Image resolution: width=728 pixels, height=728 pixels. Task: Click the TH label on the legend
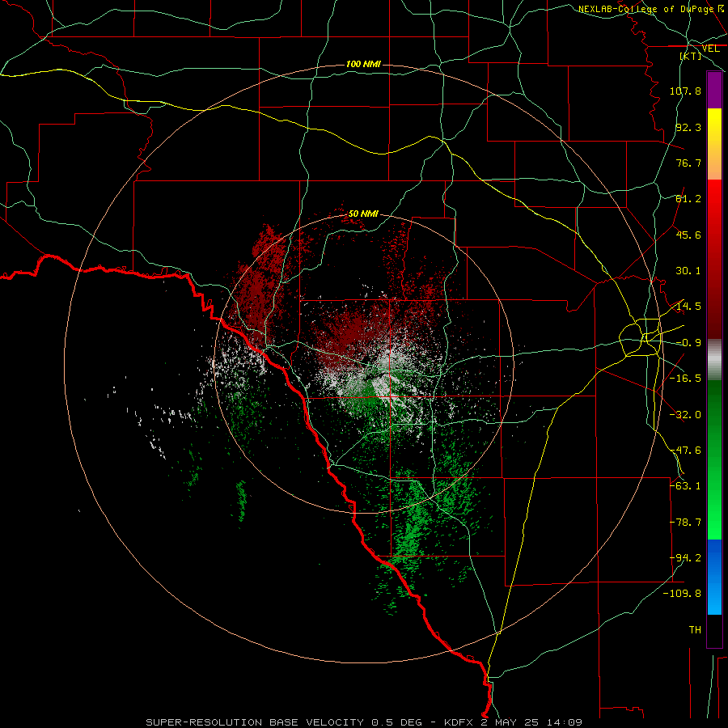[695, 630]
